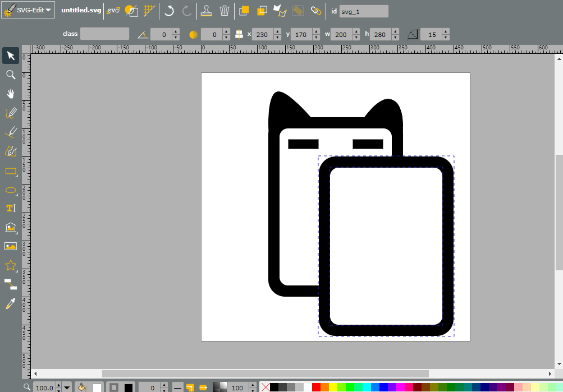Viewport: 563px width, 392px height.
Task: Click the class input field
Action: 104,34
